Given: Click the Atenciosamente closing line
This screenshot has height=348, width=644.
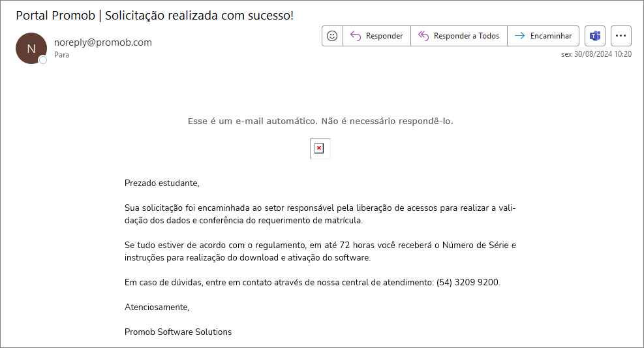Looking at the screenshot, I should 157,308.
